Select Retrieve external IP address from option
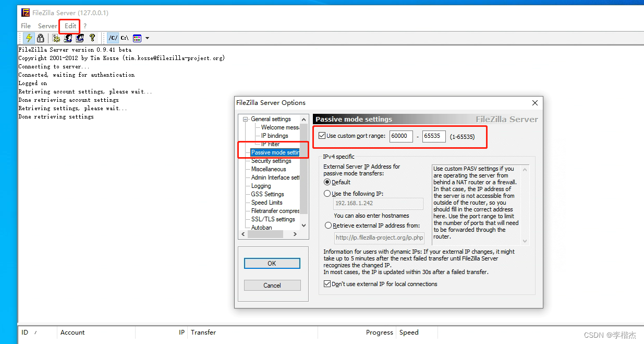Image resolution: width=644 pixels, height=344 pixels. click(x=328, y=226)
